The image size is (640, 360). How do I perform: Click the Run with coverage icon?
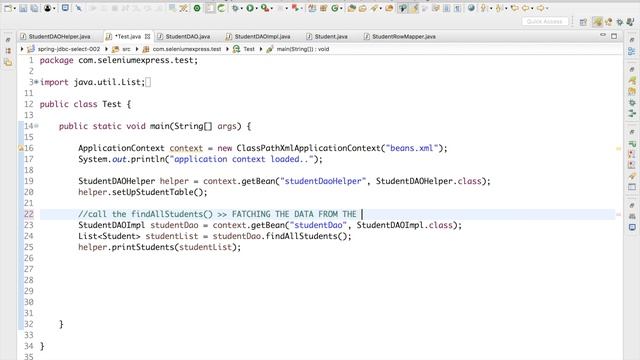point(264,8)
